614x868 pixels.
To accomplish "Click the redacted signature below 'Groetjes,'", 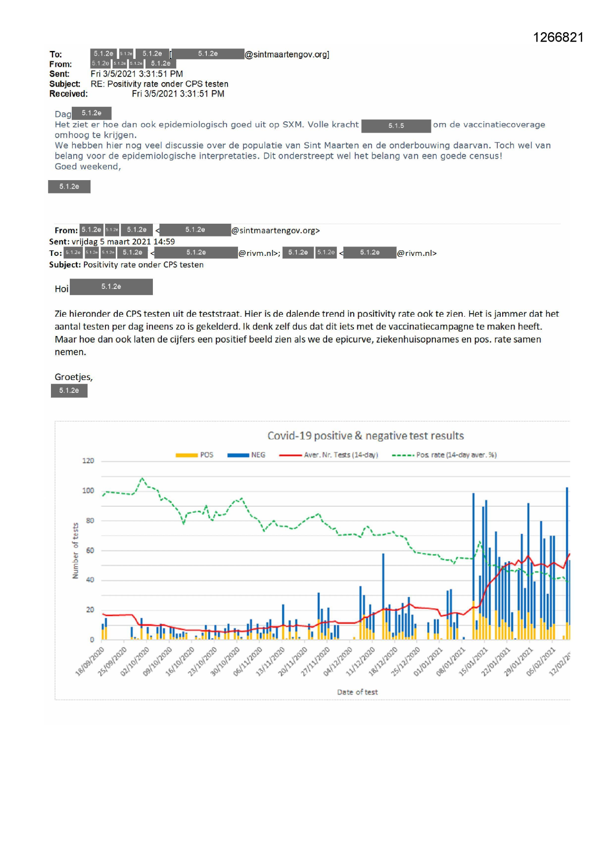I will [x=69, y=391].
